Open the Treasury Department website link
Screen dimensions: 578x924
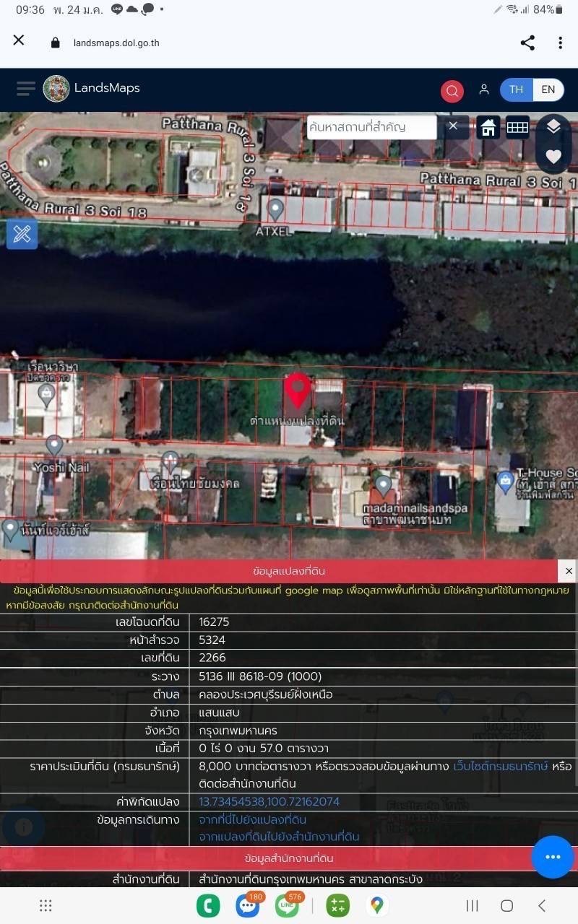pos(500,766)
